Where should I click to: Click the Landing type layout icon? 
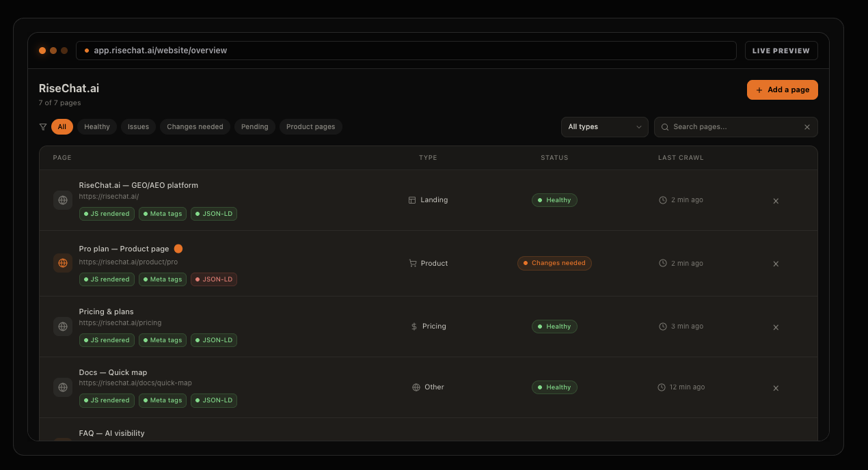[x=412, y=200]
